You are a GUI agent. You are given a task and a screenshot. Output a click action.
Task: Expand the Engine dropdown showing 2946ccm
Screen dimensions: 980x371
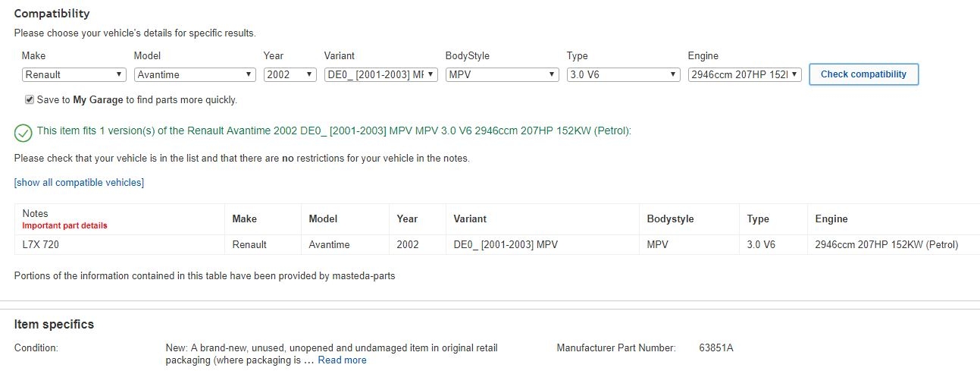click(744, 74)
